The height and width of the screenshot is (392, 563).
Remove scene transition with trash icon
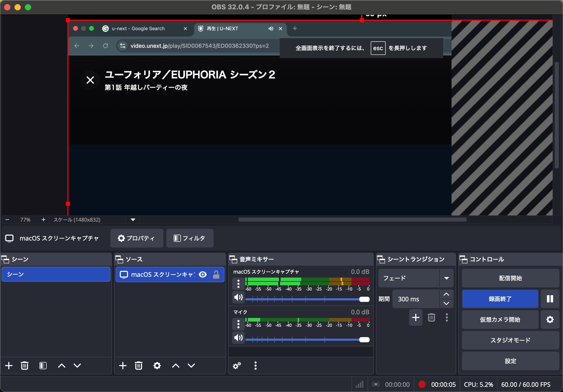tap(432, 317)
